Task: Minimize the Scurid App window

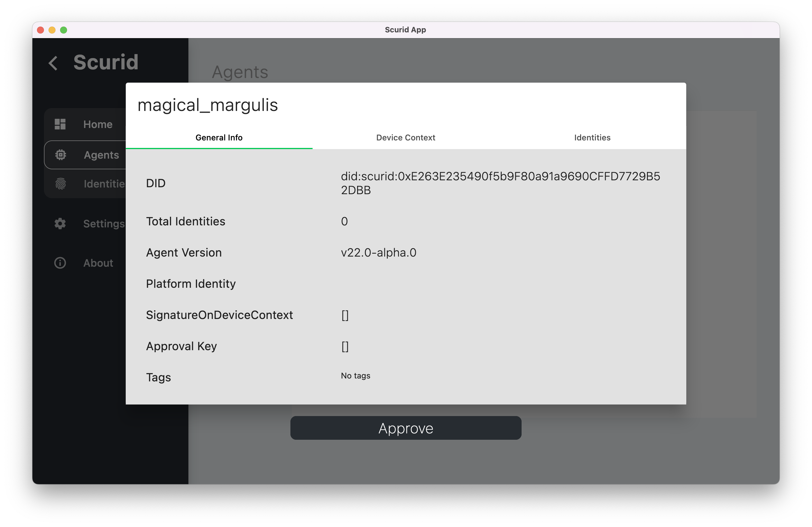Action: (52, 30)
